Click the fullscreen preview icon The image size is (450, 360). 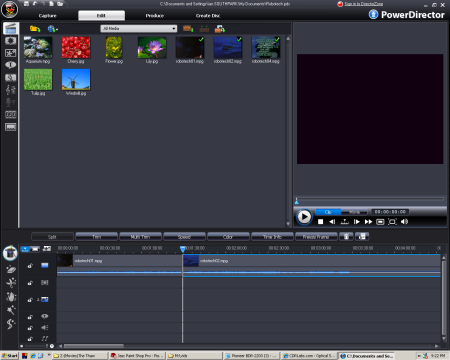click(392, 222)
